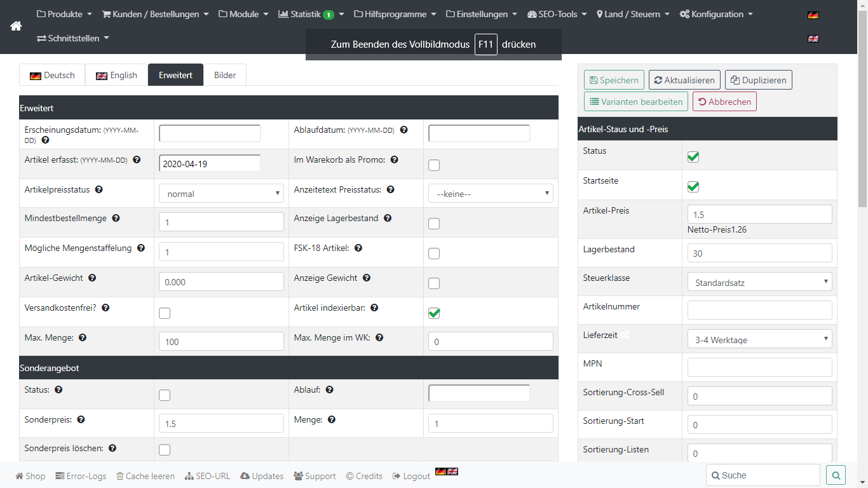The height and width of the screenshot is (488, 868).
Task: Open Lieferzeit dropdown showing 3-4 Werktage
Action: click(760, 339)
